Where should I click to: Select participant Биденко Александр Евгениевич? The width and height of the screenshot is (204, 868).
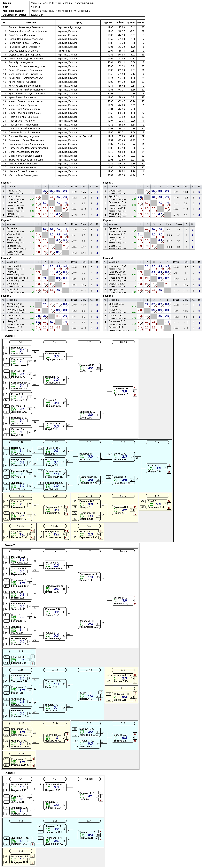pos(26,27)
